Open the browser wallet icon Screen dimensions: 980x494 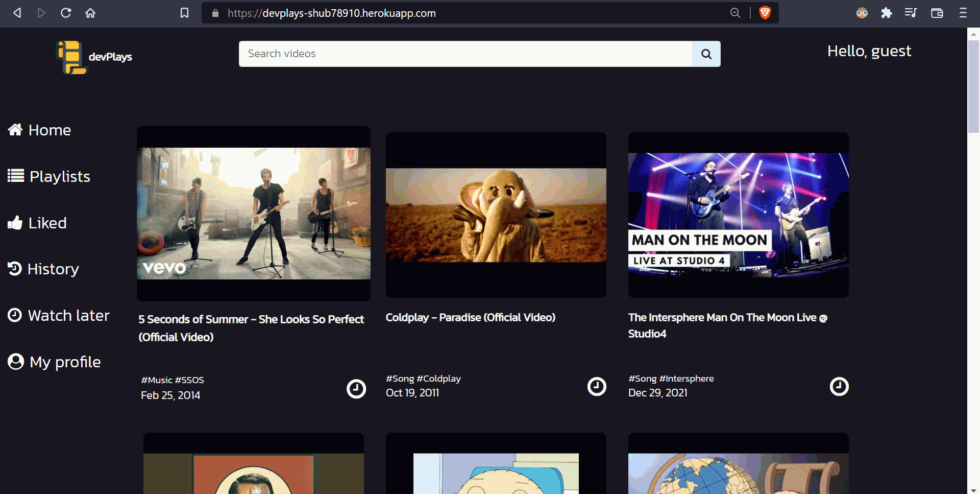coord(937,13)
